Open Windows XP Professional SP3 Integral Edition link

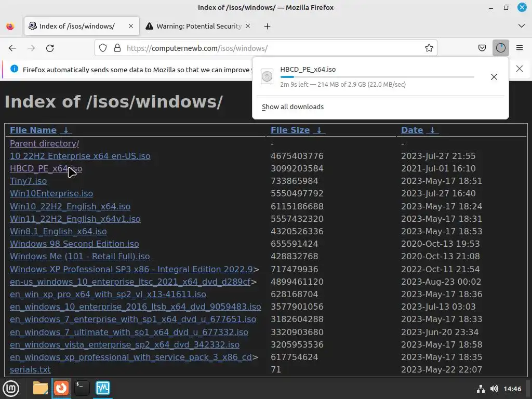click(131, 269)
